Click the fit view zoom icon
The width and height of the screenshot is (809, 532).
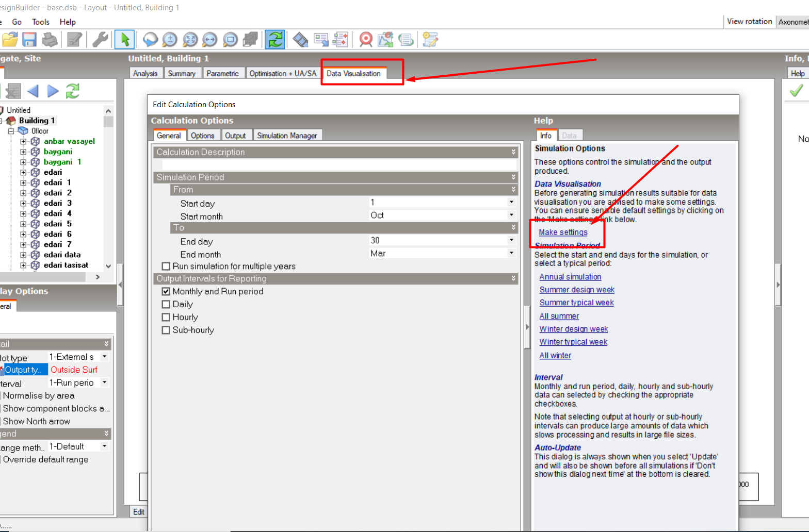[190, 40]
